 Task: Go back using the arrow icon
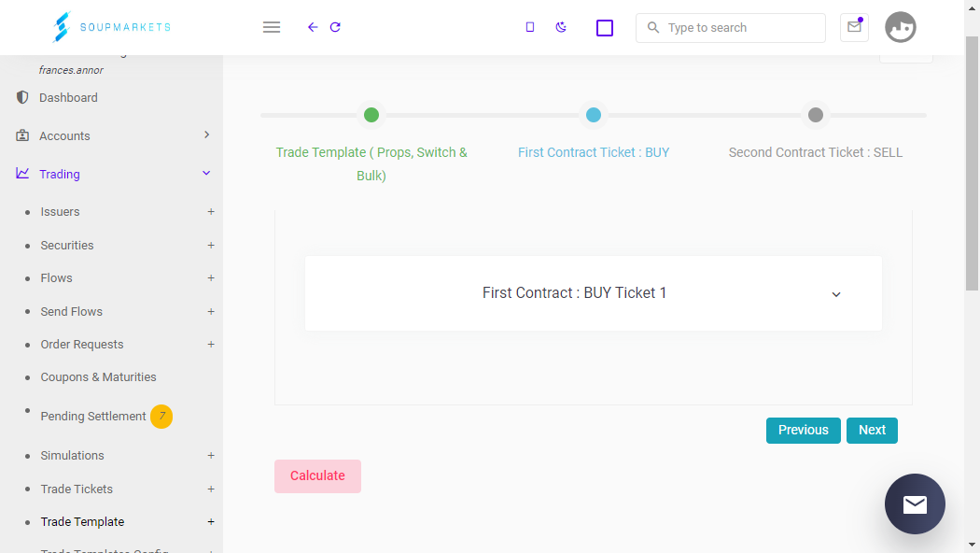(x=313, y=27)
